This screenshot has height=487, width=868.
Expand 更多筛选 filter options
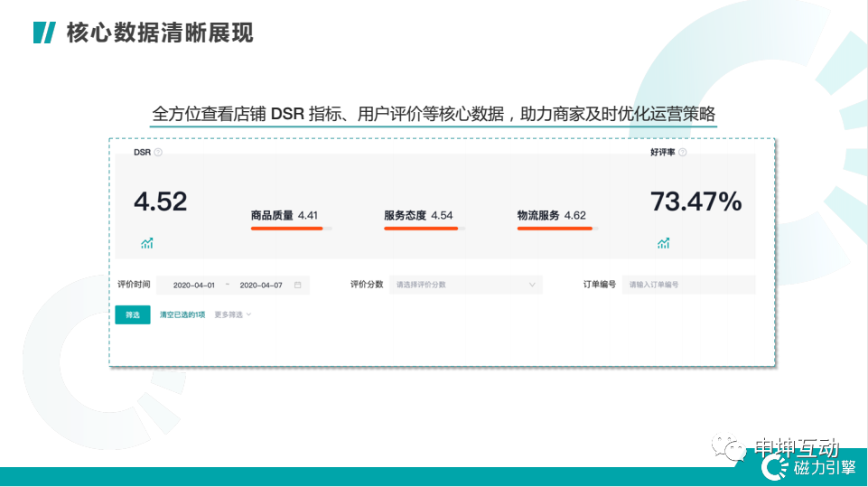coord(233,314)
